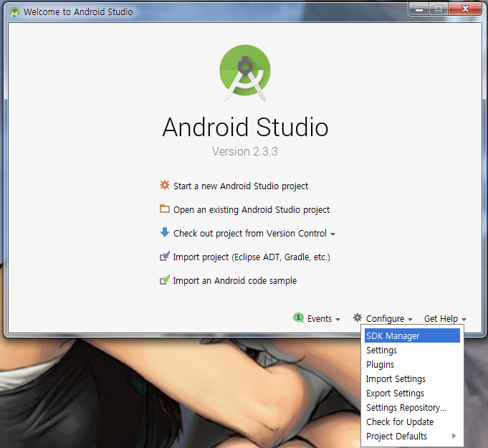Click the Android Studio logo in welcome screen
Image resolution: width=488 pixels, height=448 pixels.
tap(245, 73)
